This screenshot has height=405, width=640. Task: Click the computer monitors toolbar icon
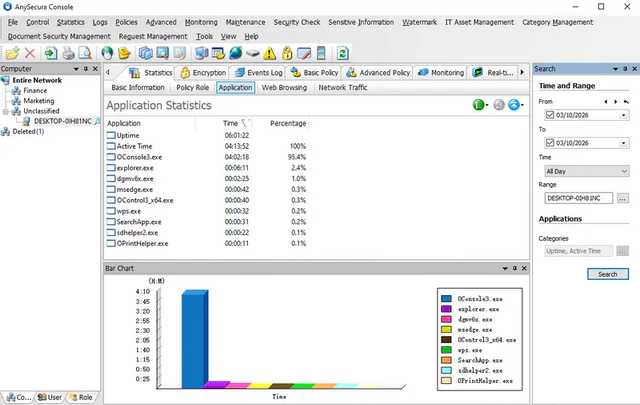[201, 53]
